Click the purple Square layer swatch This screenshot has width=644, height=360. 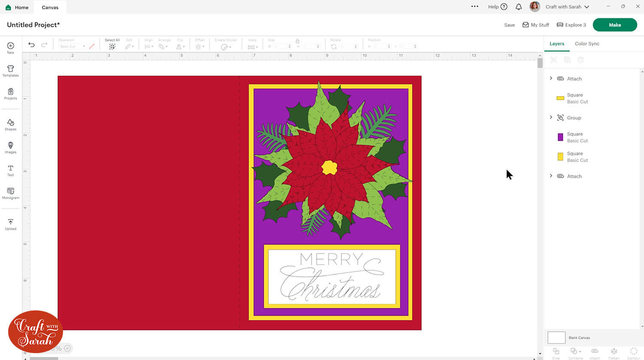pyautogui.click(x=560, y=137)
